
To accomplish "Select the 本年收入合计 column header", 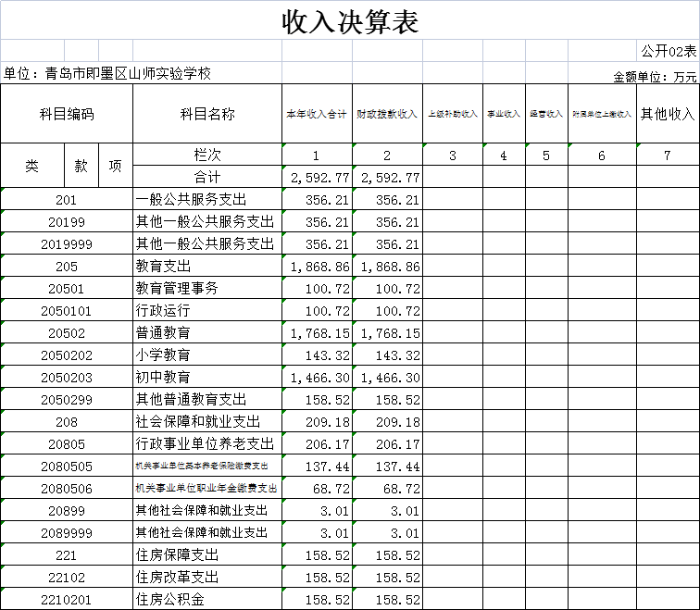I will click(317, 114).
